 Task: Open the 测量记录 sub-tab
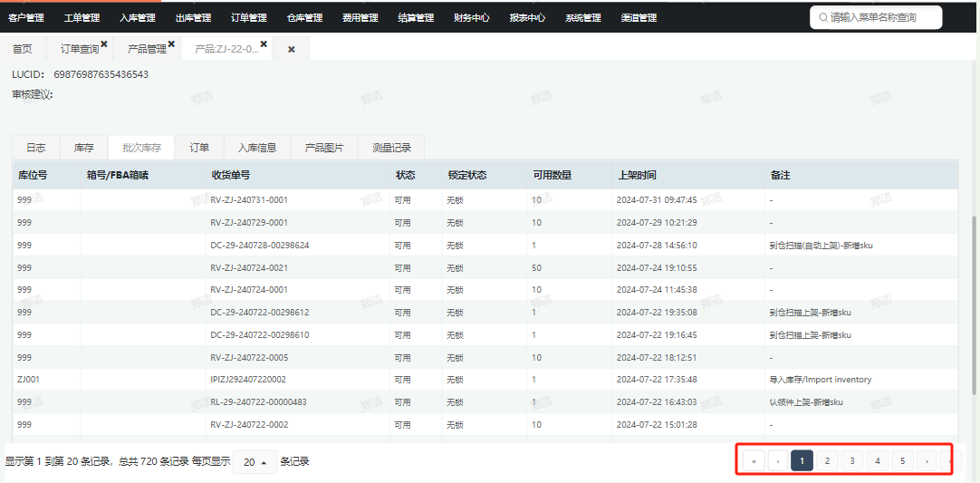391,149
